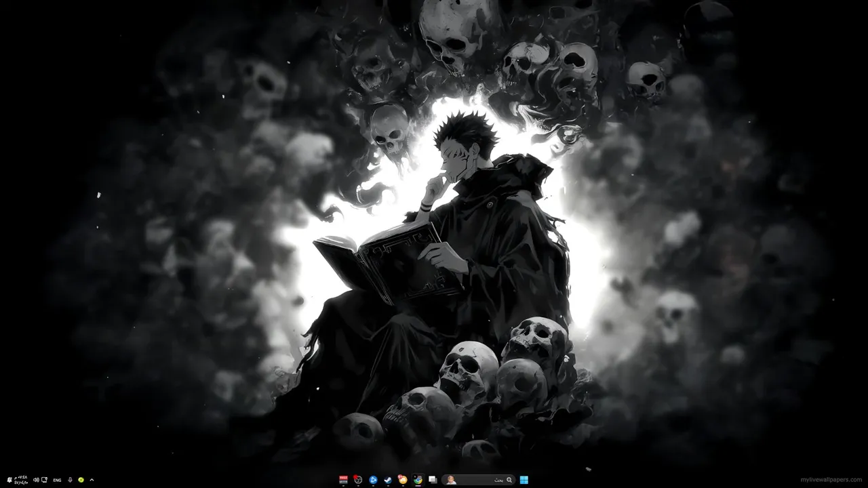Open Task View from the taskbar
Screen dimensions: 868x488
click(433, 480)
